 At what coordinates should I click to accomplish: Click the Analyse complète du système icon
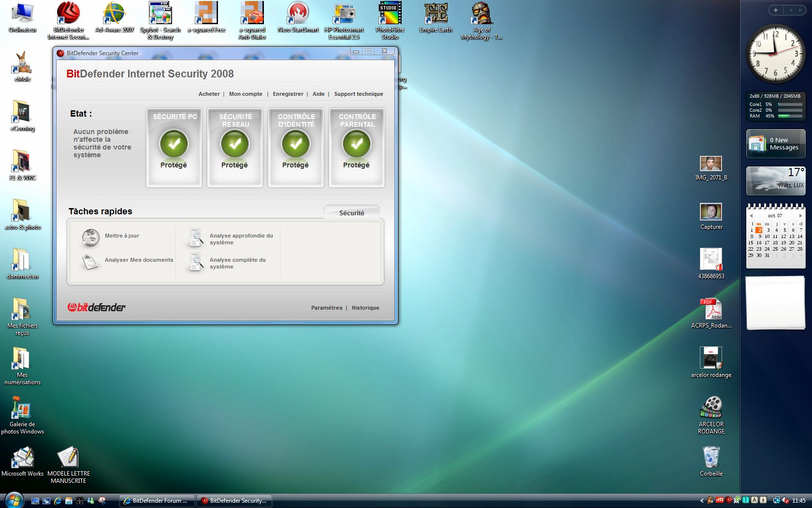click(x=196, y=262)
